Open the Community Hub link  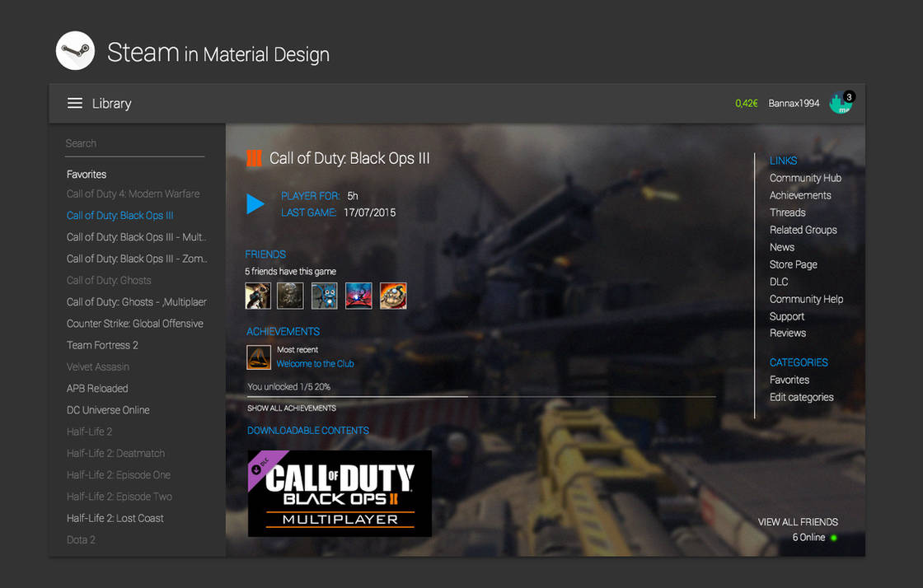click(x=805, y=178)
